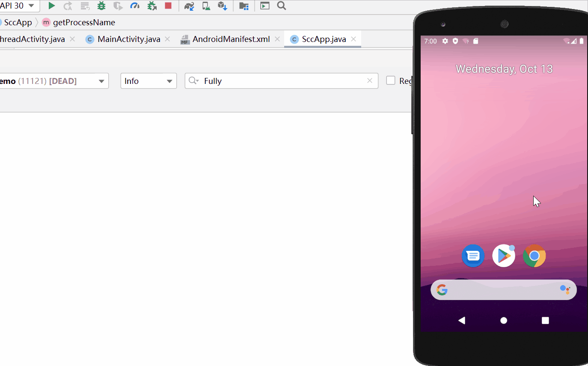Open the Profiler gauge icon

(135, 6)
